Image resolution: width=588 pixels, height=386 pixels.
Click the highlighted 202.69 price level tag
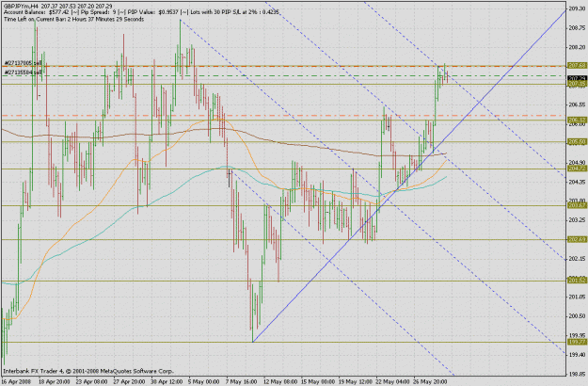pos(577,239)
